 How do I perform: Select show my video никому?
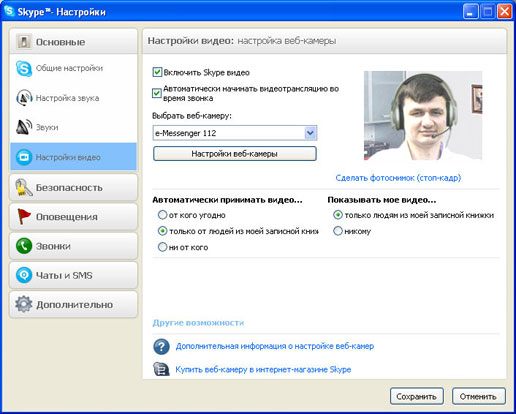click(338, 231)
